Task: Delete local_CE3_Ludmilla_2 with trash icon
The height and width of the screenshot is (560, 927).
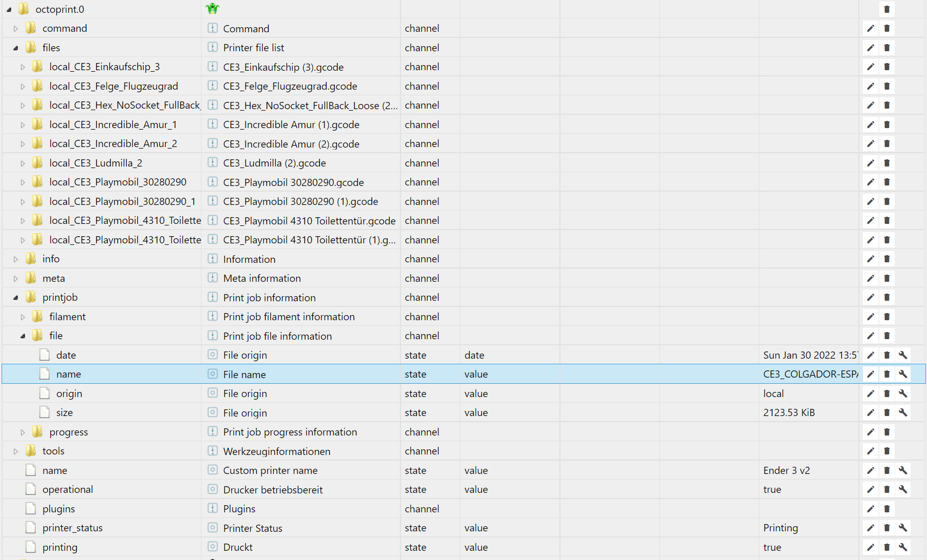Action: pos(887,163)
